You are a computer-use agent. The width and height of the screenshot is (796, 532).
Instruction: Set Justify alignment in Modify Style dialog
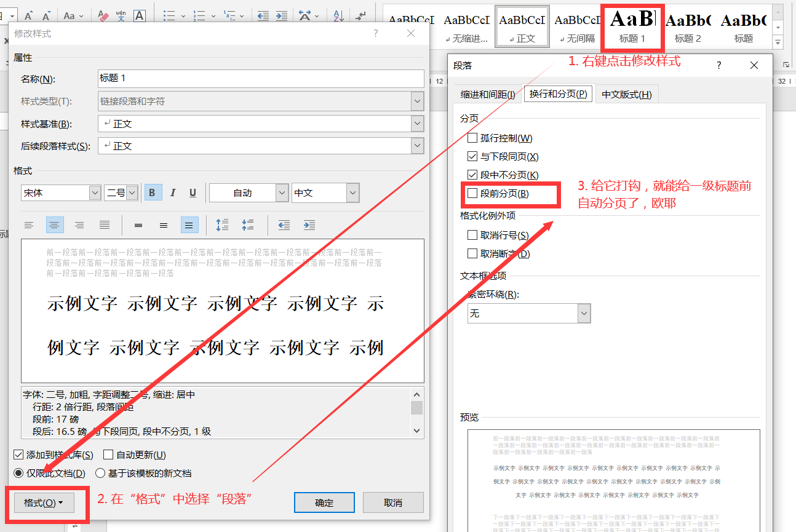(x=105, y=225)
